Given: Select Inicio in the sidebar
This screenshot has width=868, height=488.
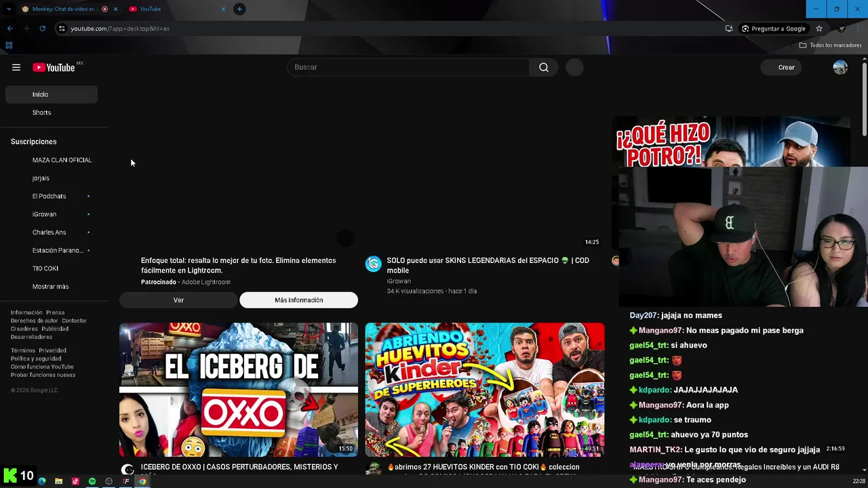Looking at the screenshot, I should coord(52,94).
